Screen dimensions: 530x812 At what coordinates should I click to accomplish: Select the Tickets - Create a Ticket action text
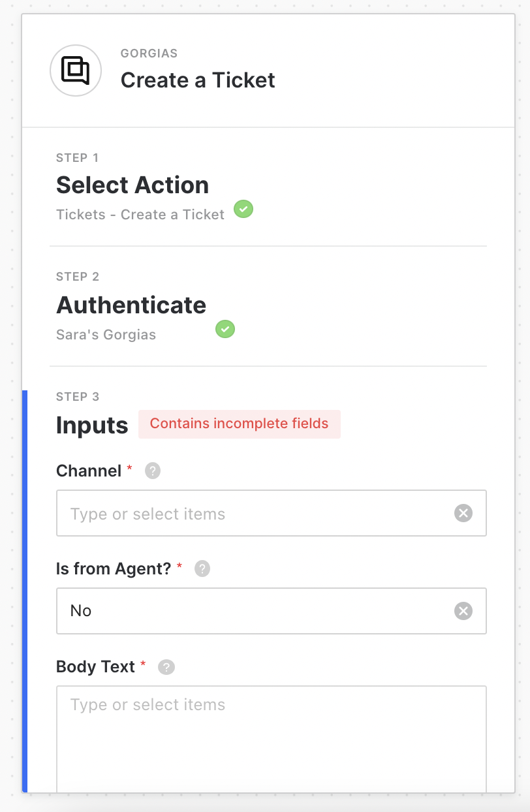(140, 215)
